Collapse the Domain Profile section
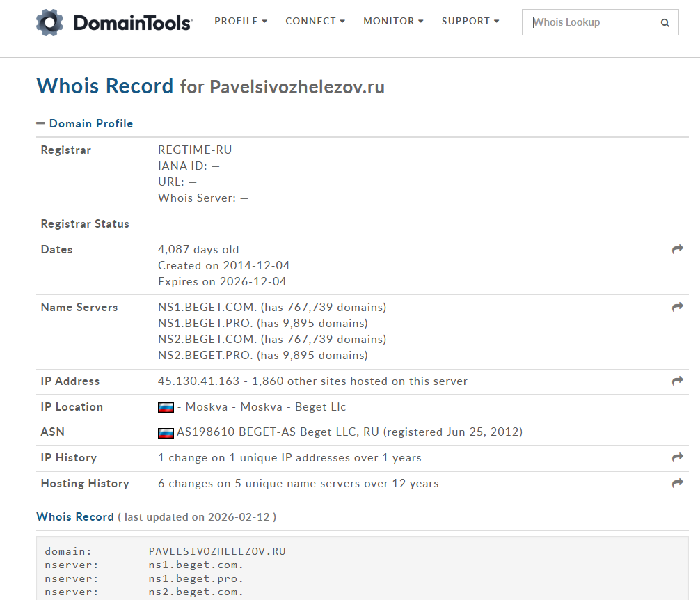 point(41,123)
